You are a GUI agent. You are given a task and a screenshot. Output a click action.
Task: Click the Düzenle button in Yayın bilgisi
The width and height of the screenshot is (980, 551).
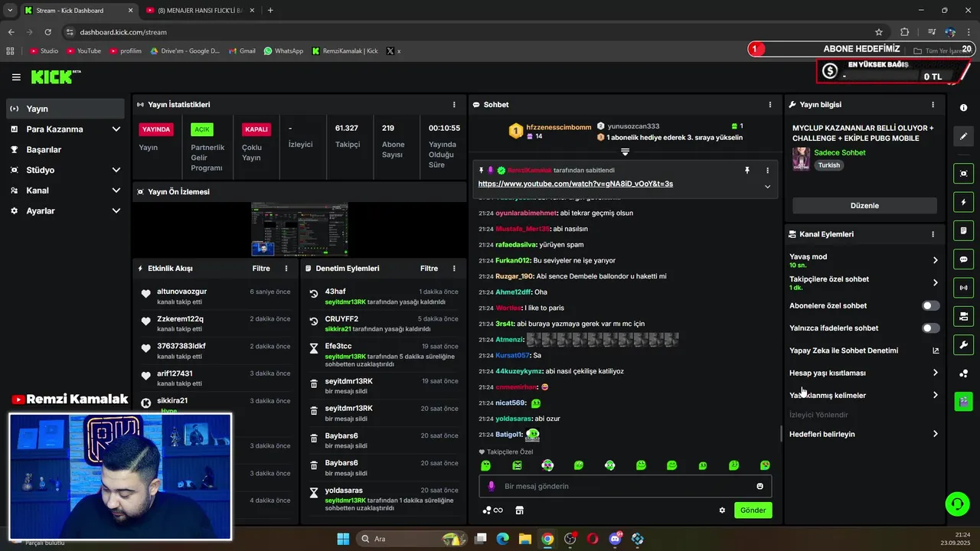coord(864,205)
